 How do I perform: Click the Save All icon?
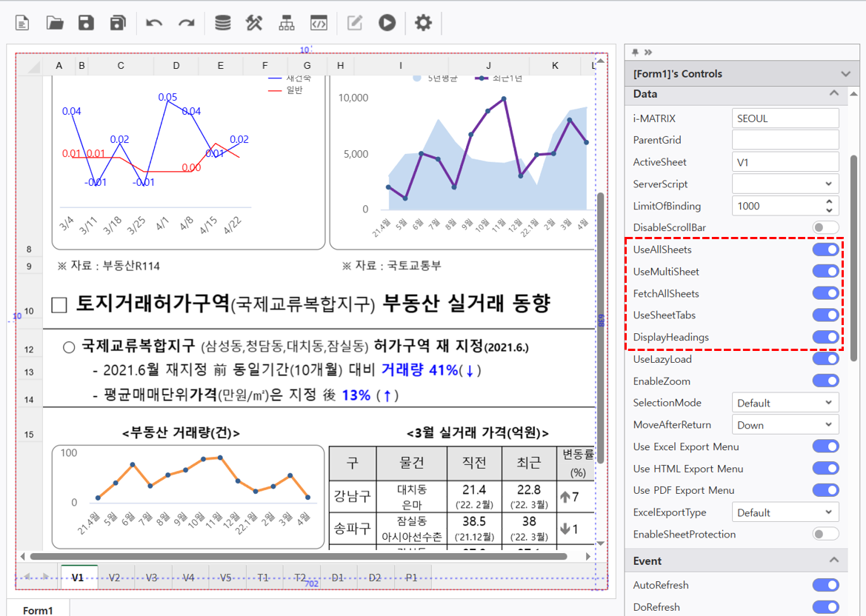point(119,23)
